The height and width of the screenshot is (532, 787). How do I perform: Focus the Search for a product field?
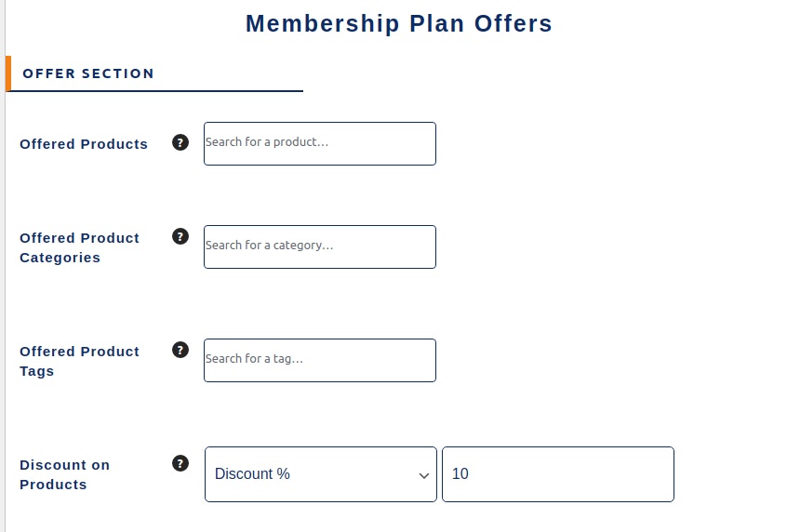coord(320,143)
